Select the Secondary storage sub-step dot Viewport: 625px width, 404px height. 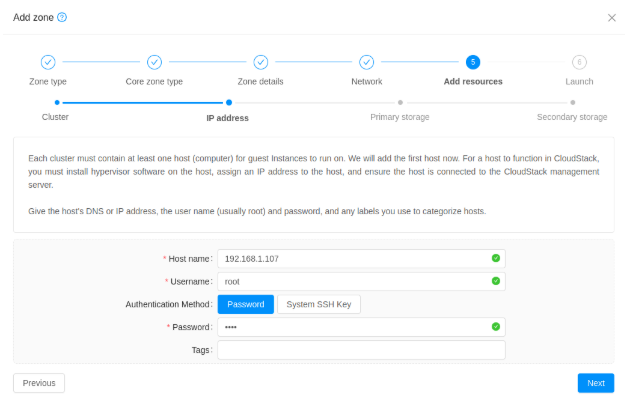tap(572, 103)
